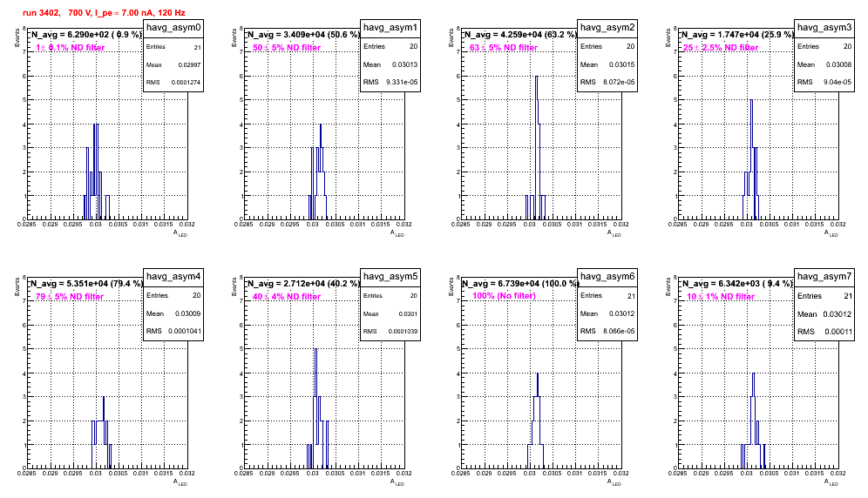Select the havg_asym3 stats box title
The image size is (868, 498).
point(824,28)
